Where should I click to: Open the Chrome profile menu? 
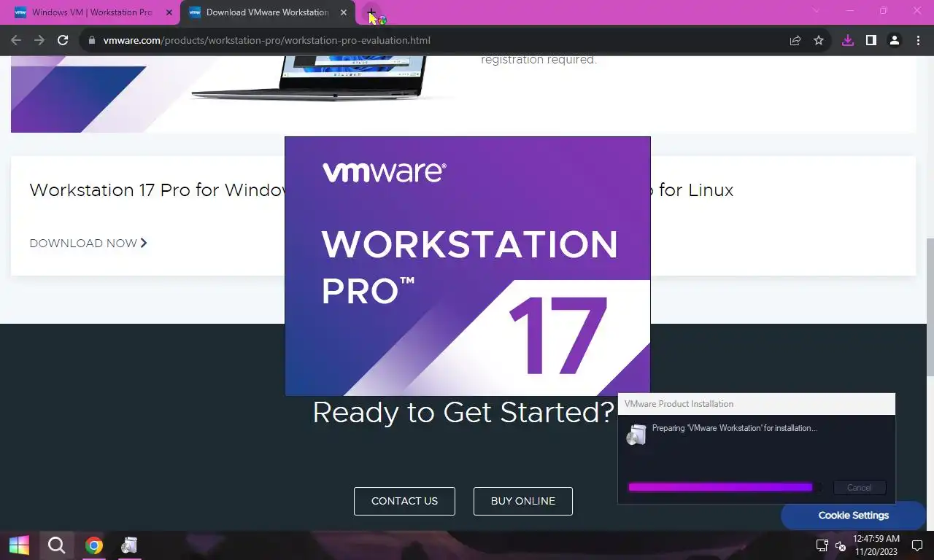(894, 40)
